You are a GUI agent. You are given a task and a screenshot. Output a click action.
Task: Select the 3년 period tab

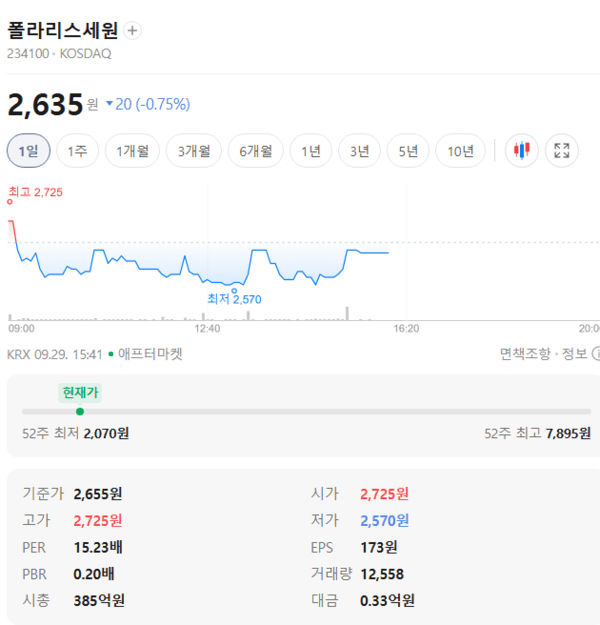359,151
